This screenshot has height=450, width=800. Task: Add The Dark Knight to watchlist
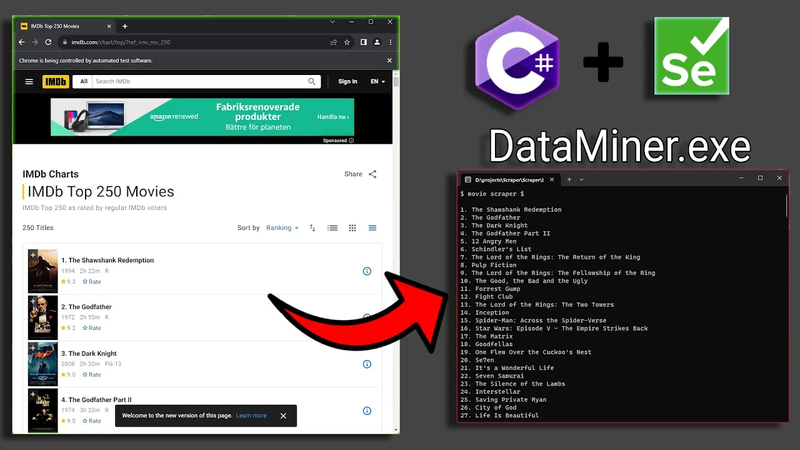point(33,347)
